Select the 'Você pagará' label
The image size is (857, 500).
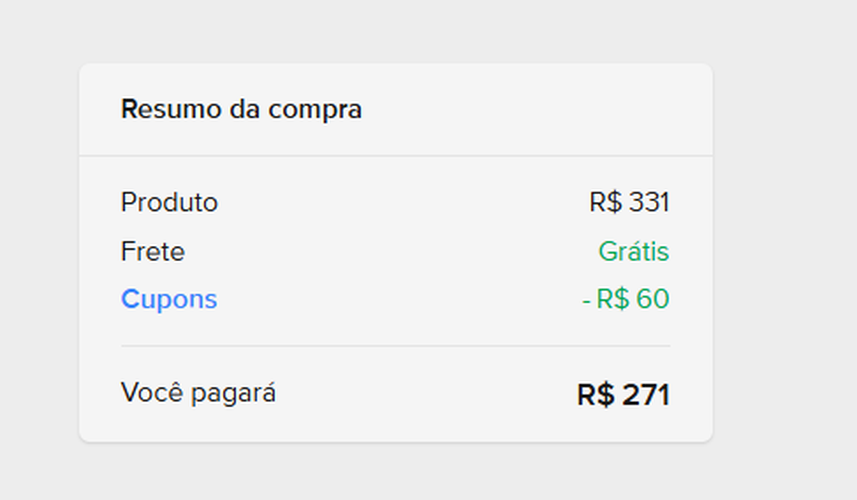point(198,393)
